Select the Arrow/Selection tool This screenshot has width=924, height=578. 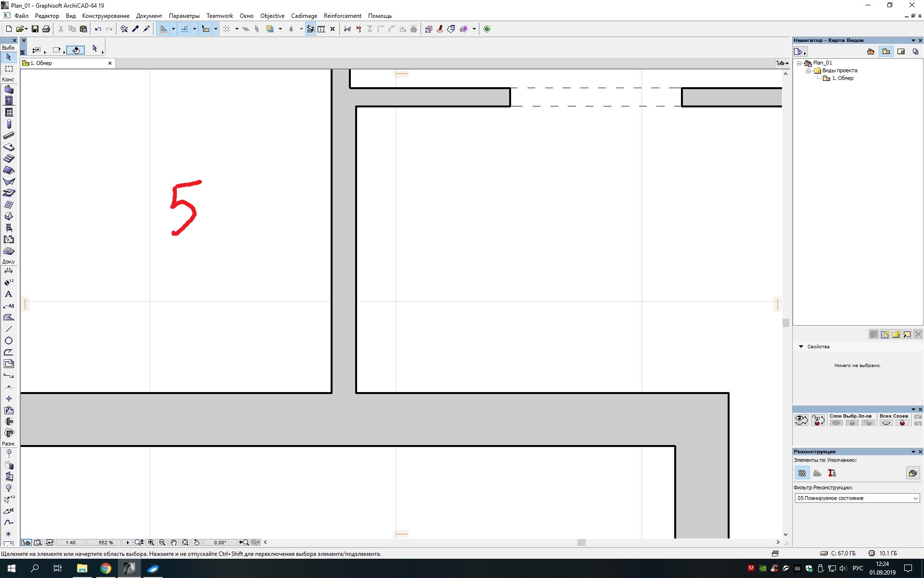click(x=9, y=59)
